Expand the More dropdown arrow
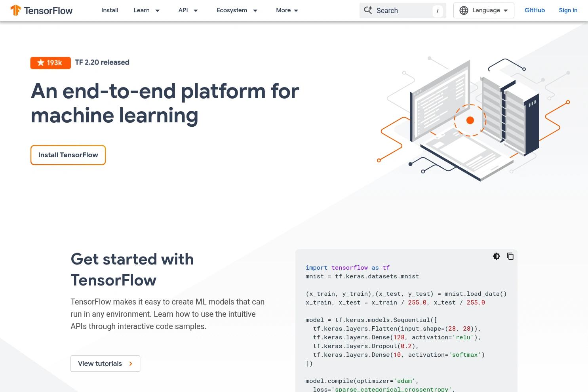Viewport: 588px width, 392px height. 296,11
